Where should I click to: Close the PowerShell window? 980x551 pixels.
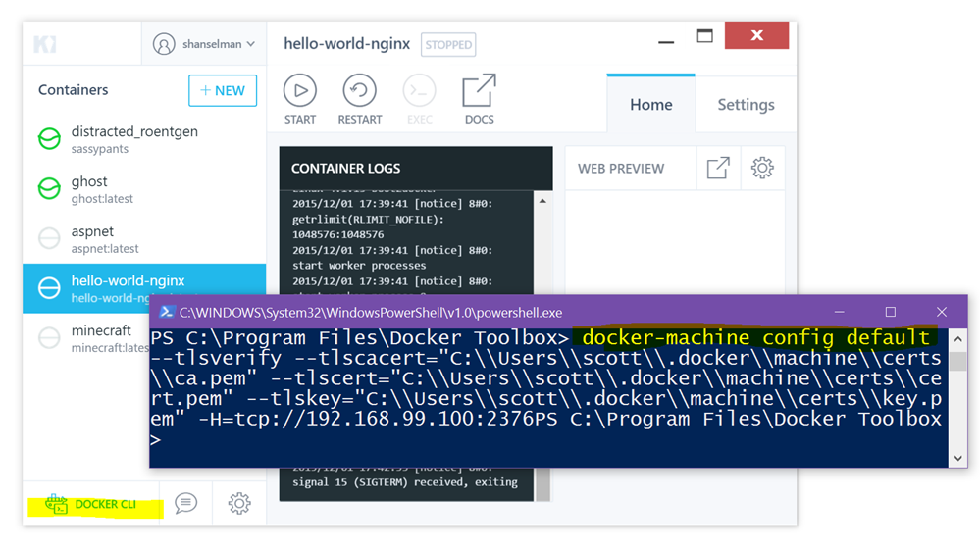tap(942, 312)
